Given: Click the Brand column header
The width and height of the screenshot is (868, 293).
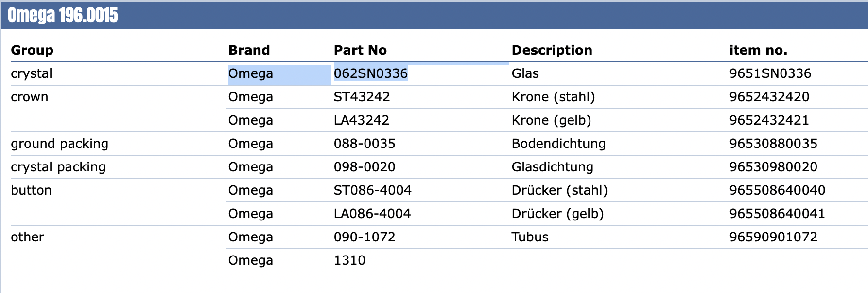Looking at the screenshot, I should (249, 50).
